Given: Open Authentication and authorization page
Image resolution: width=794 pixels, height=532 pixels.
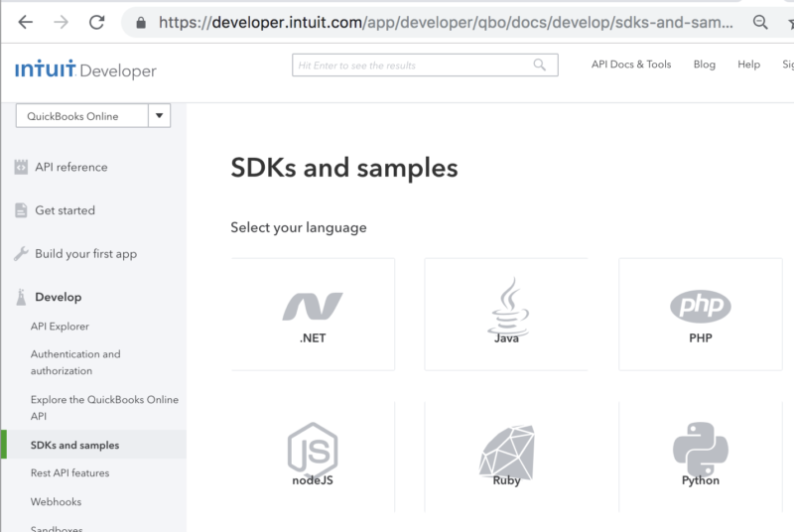Looking at the screenshot, I should coord(75,362).
